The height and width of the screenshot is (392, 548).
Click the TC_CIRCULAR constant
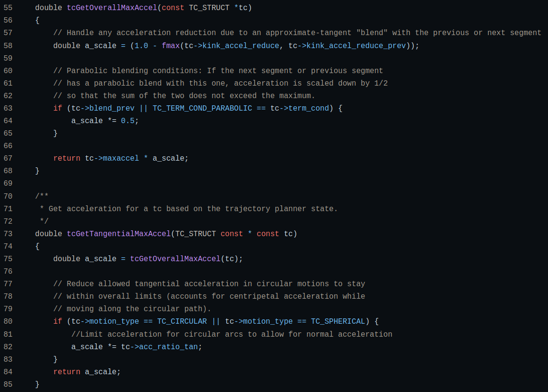182,321
